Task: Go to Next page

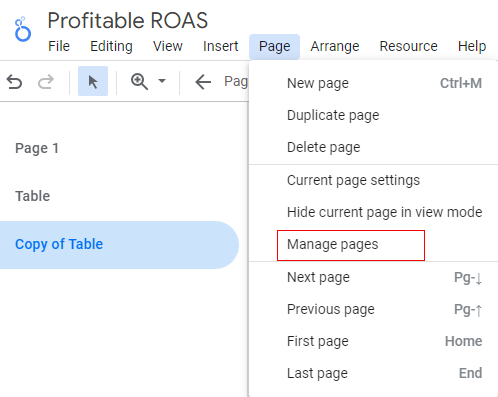Action: click(373, 277)
